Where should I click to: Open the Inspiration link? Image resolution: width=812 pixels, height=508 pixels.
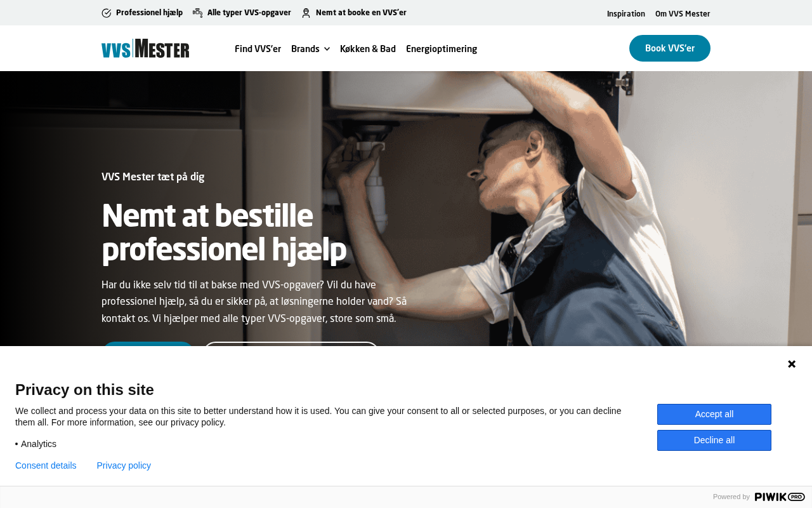626,13
